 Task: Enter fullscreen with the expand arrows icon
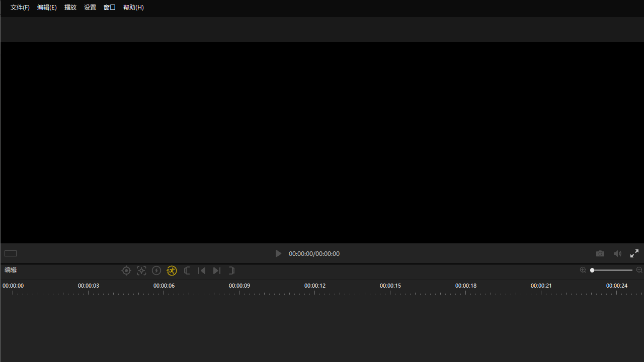[634, 253]
